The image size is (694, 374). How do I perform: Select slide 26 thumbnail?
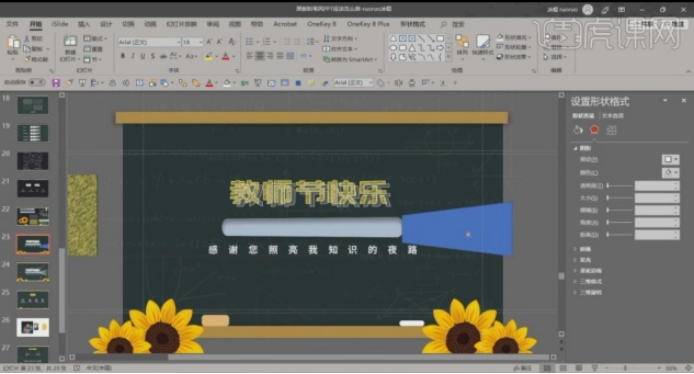click(x=33, y=328)
